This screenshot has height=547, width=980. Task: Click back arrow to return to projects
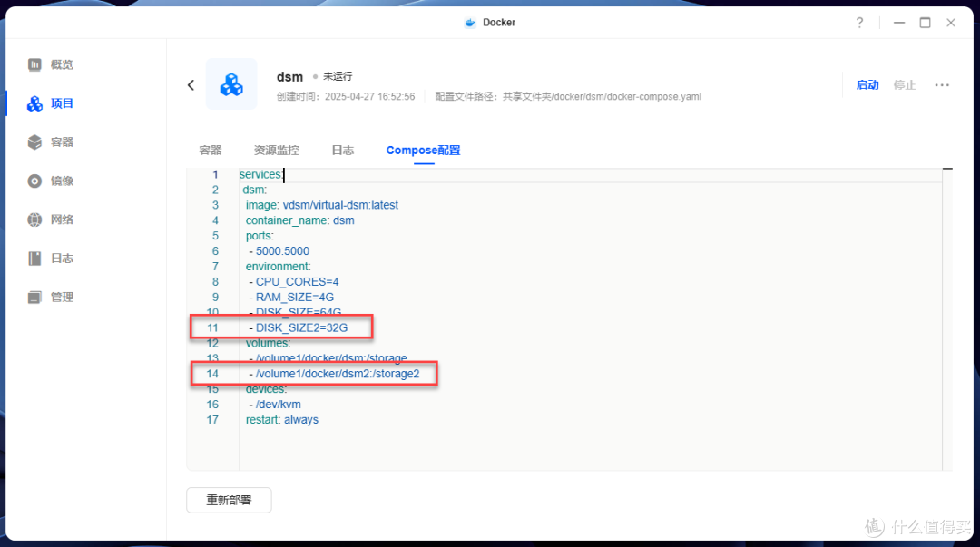(191, 84)
